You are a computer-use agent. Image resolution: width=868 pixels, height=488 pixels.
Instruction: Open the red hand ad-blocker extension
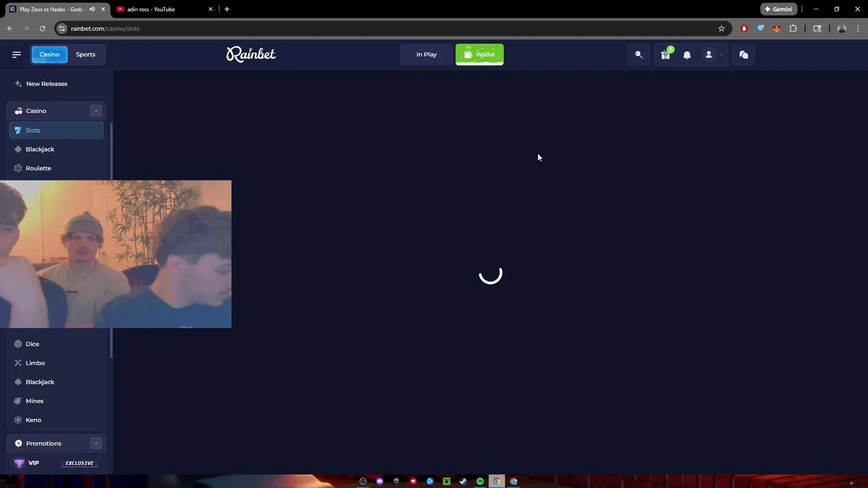[744, 28]
